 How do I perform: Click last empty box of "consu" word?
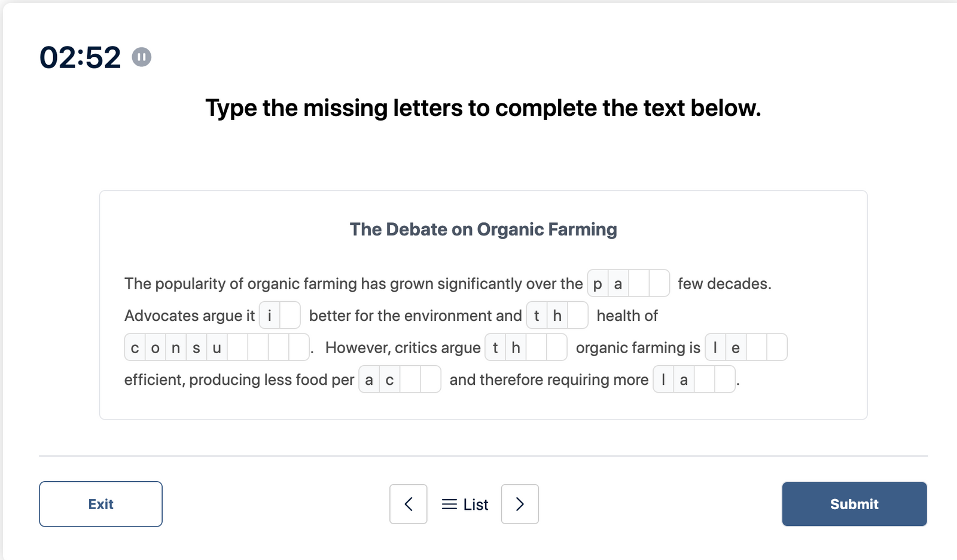[x=298, y=348]
